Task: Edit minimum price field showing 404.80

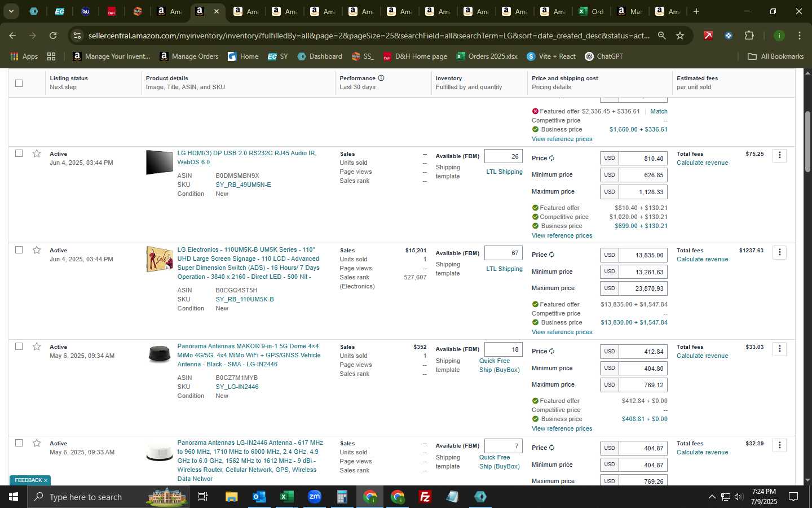Action: [643, 369]
